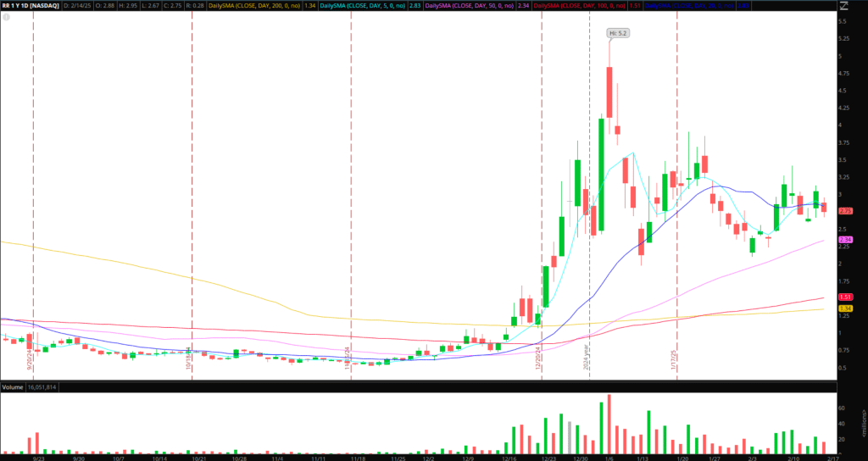Click the red 1.51 SMA value tag
The image size is (868, 461).
(x=845, y=297)
